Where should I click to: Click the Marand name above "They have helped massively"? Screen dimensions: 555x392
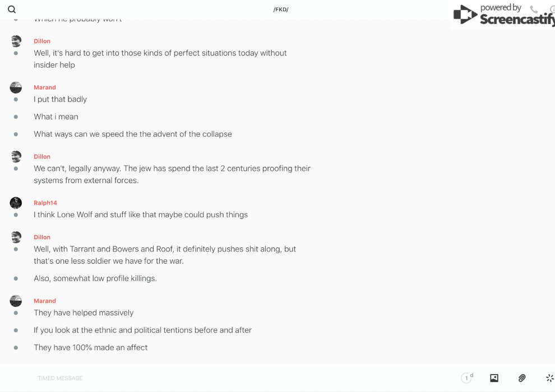tap(45, 301)
